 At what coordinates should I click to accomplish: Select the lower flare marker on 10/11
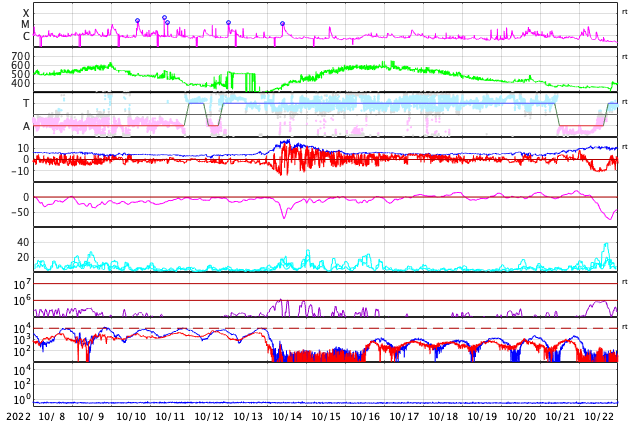[167, 23]
